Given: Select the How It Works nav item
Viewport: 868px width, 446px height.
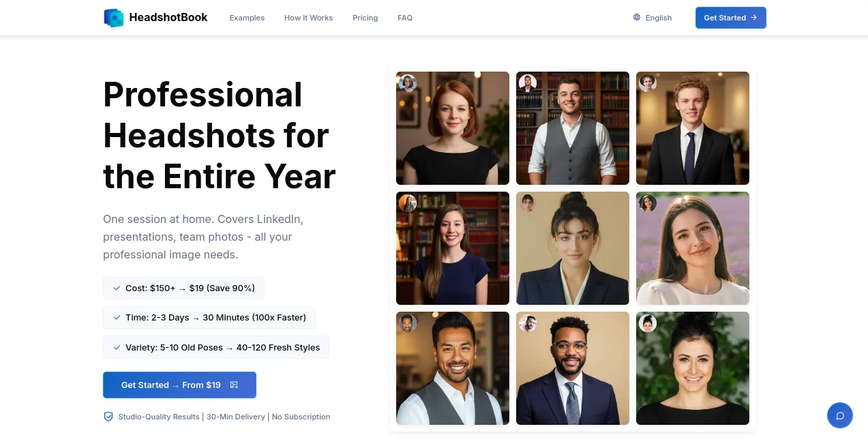Looking at the screenshot, I should (308, 18).
